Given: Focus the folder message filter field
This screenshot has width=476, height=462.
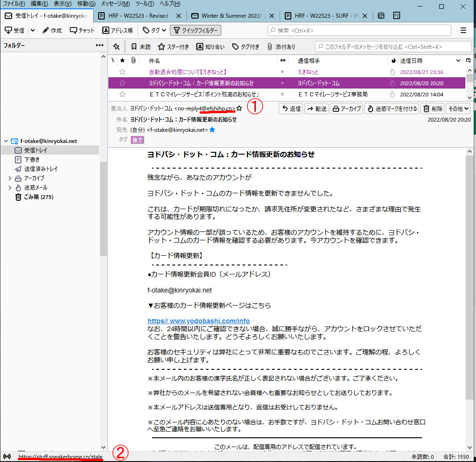Looking at the screenshot, I should tap(394, 47).
